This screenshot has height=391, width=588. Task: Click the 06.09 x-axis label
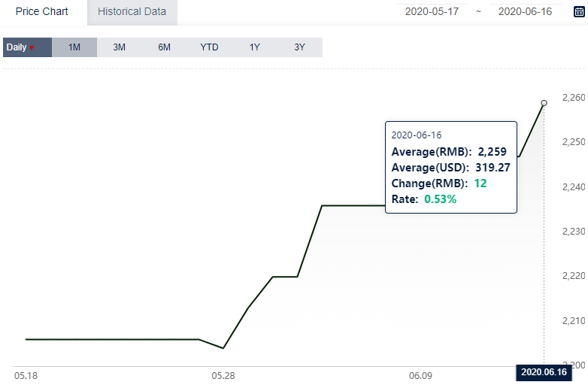tap(420, 376)
